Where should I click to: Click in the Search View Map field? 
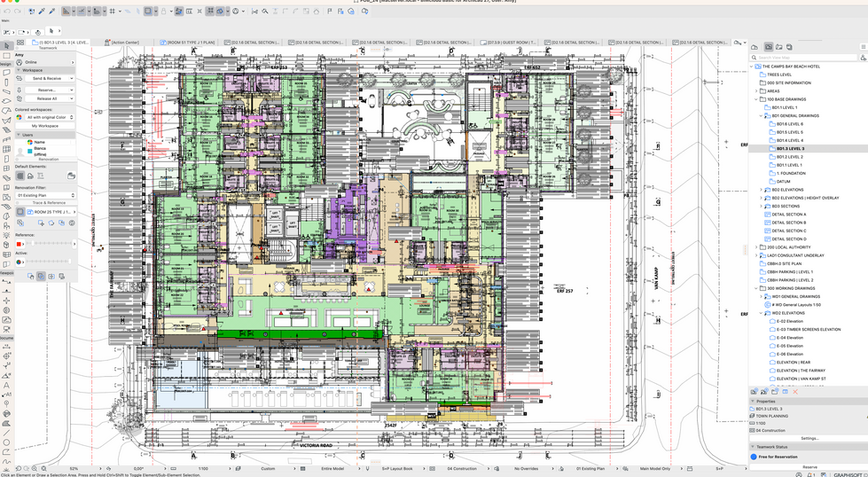click(805, 58)
